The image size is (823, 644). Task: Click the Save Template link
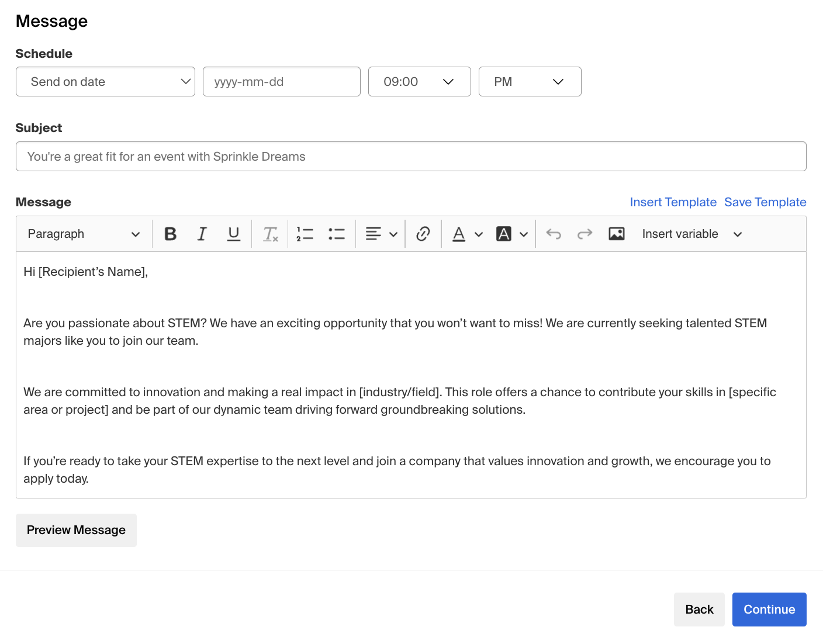(x=765, y=202)
